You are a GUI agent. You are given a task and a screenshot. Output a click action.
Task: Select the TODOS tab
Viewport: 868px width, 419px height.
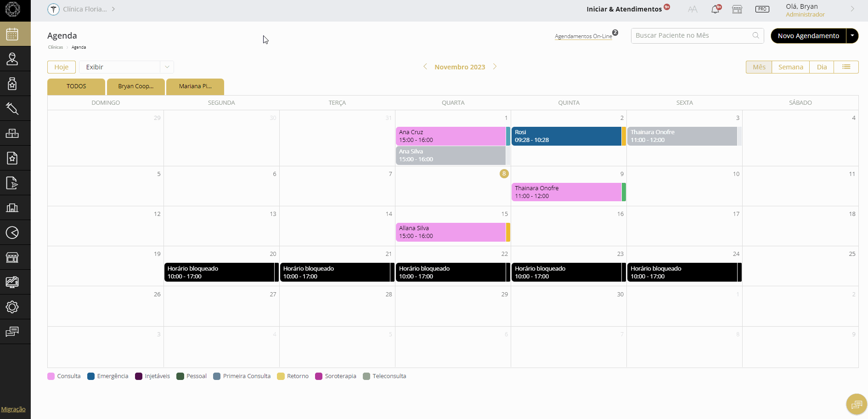(76, 86)
